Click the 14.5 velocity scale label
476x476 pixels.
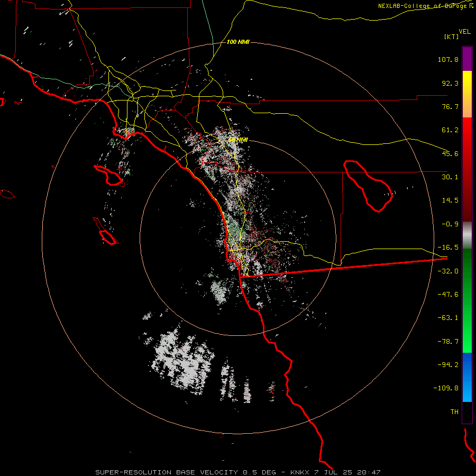[x=450, y=200]
